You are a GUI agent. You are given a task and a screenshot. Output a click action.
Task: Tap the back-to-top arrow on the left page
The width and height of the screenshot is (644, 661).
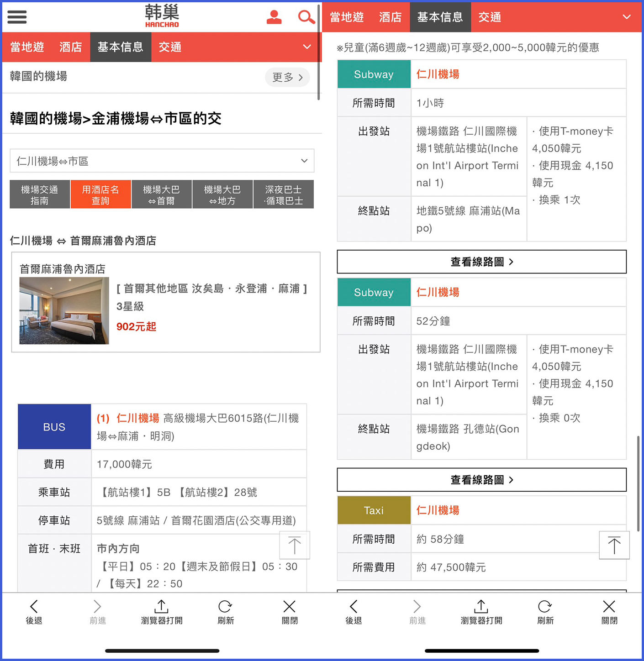click(294, 545)
